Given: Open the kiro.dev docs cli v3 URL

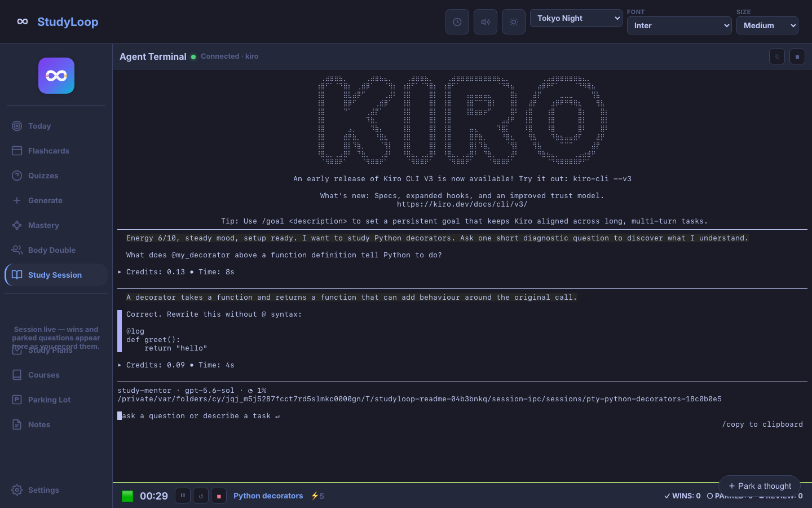Looking at the screenshot, I should pyautogui.click(x=462, y=204).
